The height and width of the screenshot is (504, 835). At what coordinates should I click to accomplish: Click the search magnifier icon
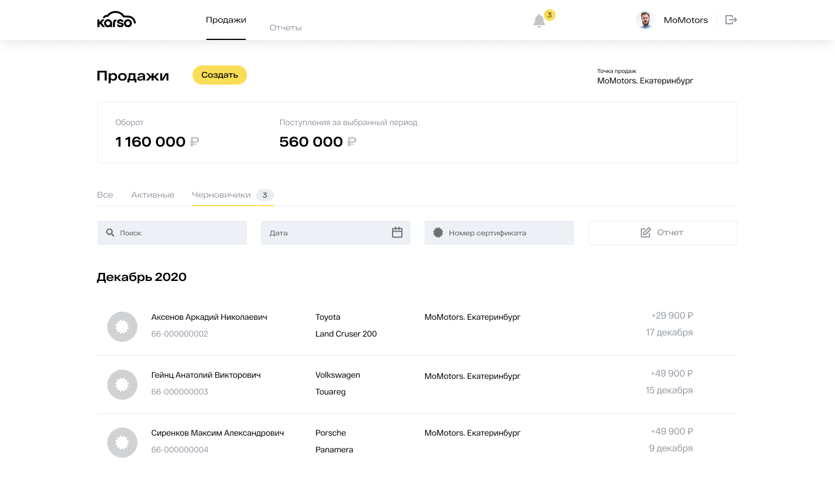tap(110, 232)
